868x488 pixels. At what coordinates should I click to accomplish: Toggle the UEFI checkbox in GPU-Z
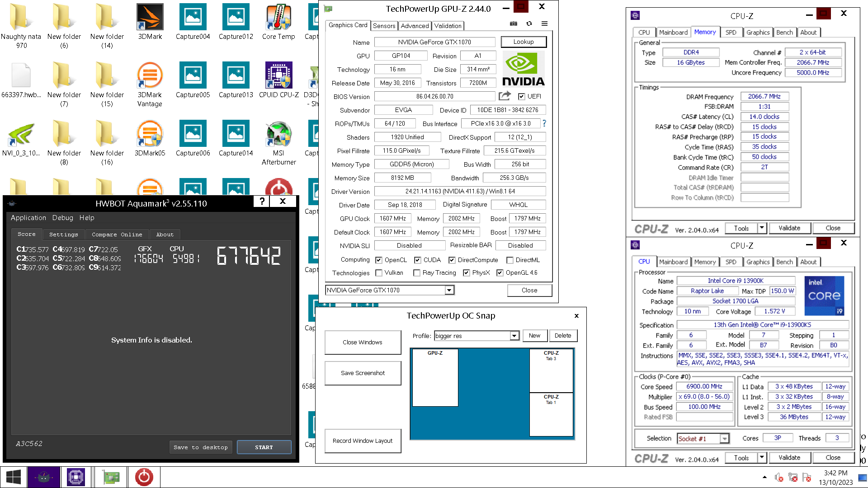tap(521, 96)
